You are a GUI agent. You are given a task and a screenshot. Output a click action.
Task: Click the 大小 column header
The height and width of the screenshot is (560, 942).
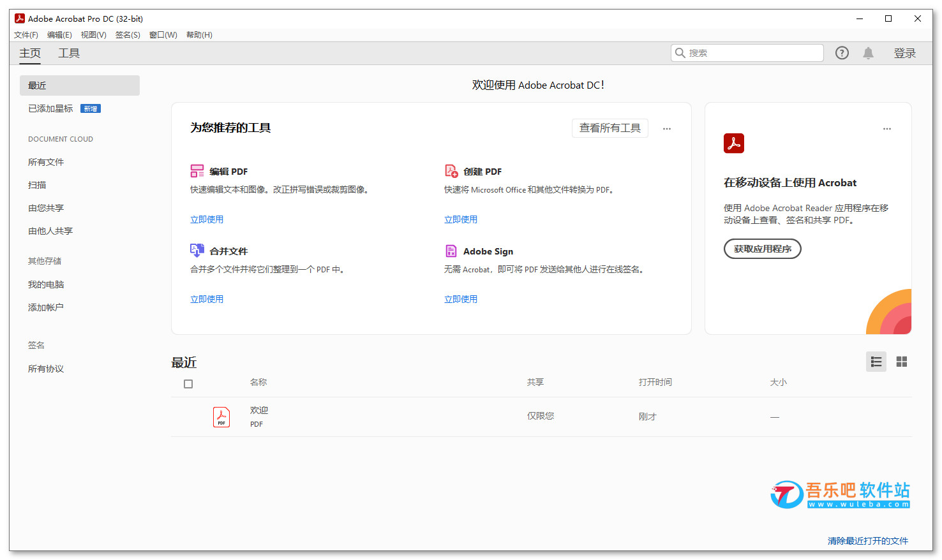(779, 382)
